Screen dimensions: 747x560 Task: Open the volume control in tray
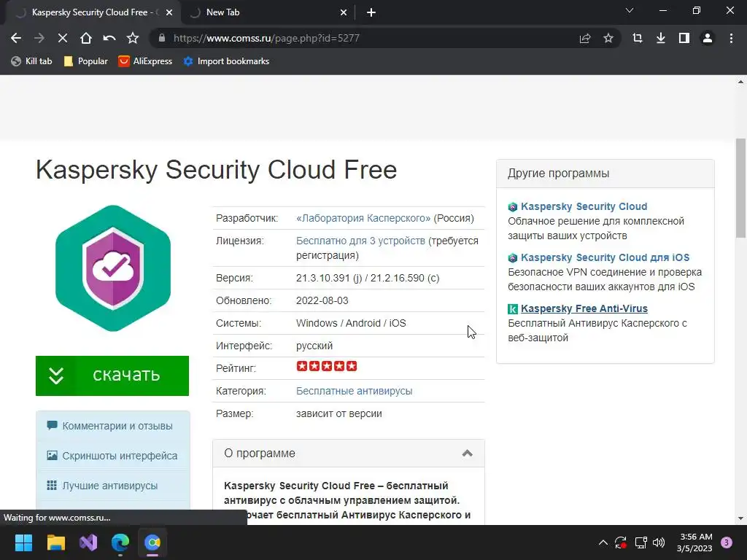point(659,542)
